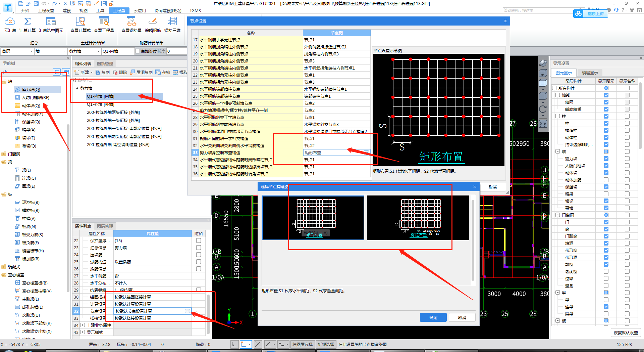Toggle 暗梁 显示图元 checkbox

coord(606,194)
